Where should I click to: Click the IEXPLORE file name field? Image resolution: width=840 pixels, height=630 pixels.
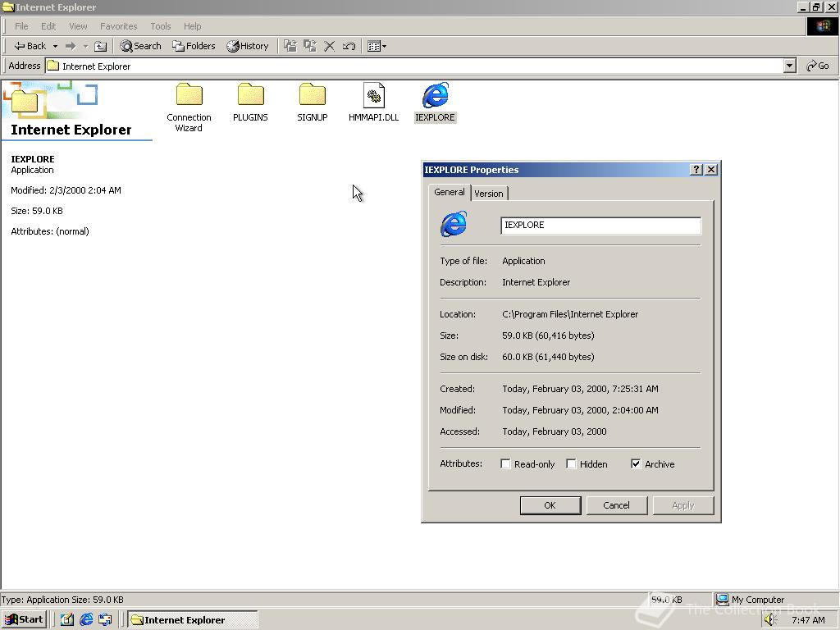[600, 226]
